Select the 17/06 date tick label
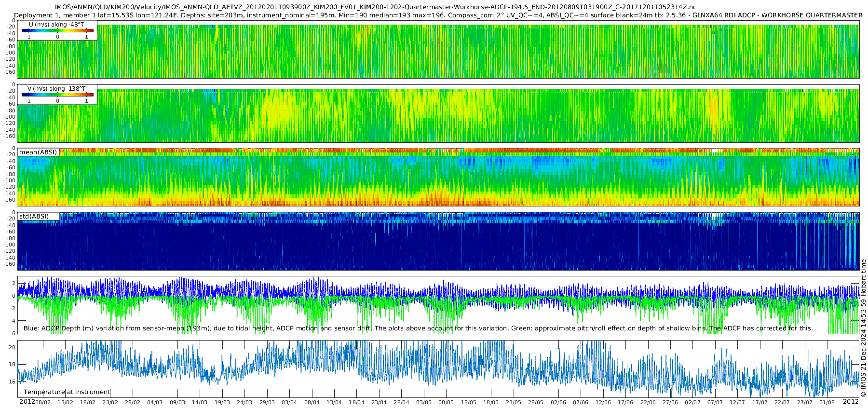The height and width of the screenshot is (410, 868). [625, 402]
